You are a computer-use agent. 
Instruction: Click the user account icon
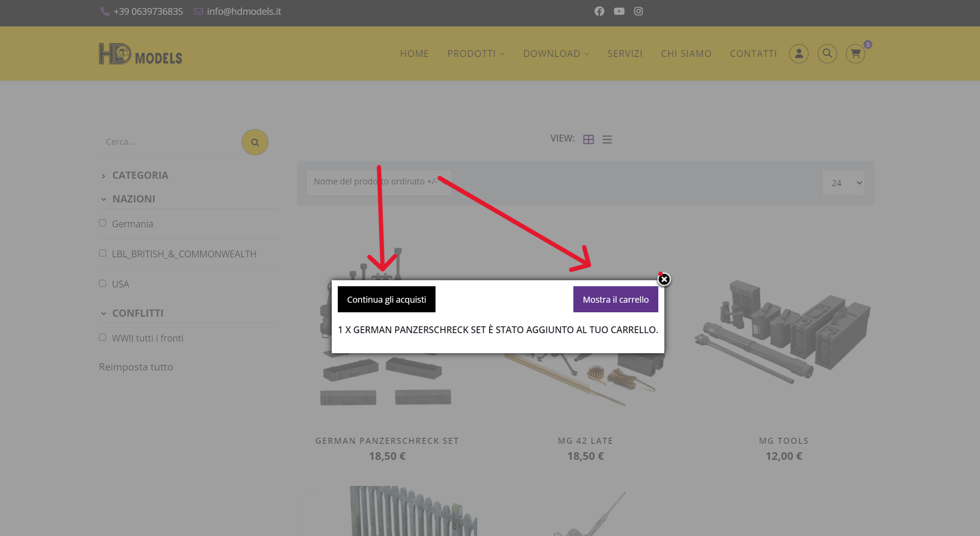799,53
